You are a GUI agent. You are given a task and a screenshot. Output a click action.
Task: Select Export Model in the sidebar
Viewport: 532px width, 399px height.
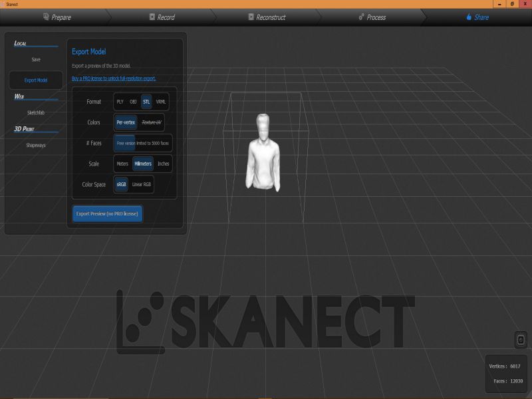36,80
